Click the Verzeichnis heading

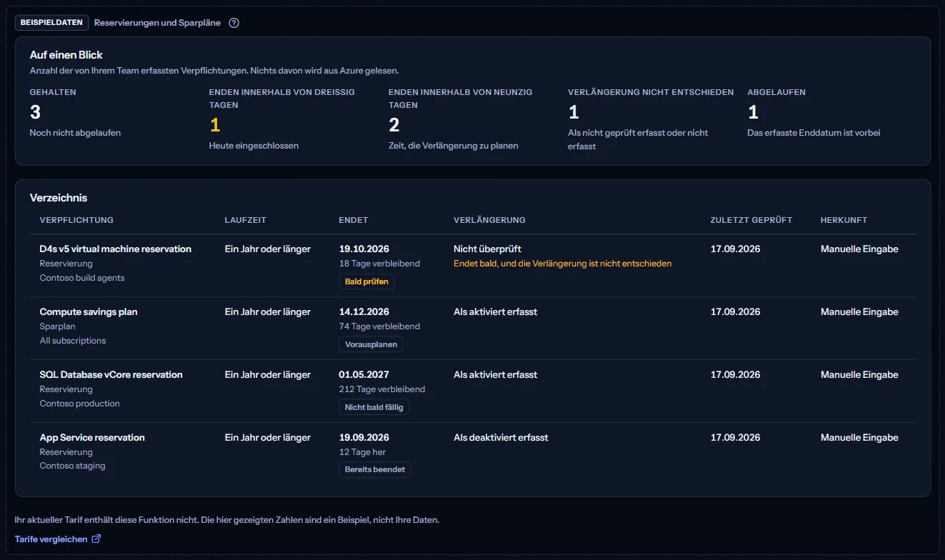pos(59,198)
